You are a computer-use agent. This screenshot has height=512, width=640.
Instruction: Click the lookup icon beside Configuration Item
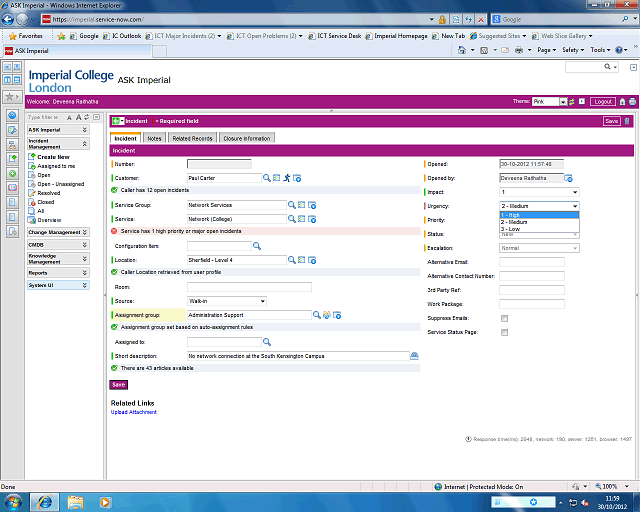click(256, 245)
